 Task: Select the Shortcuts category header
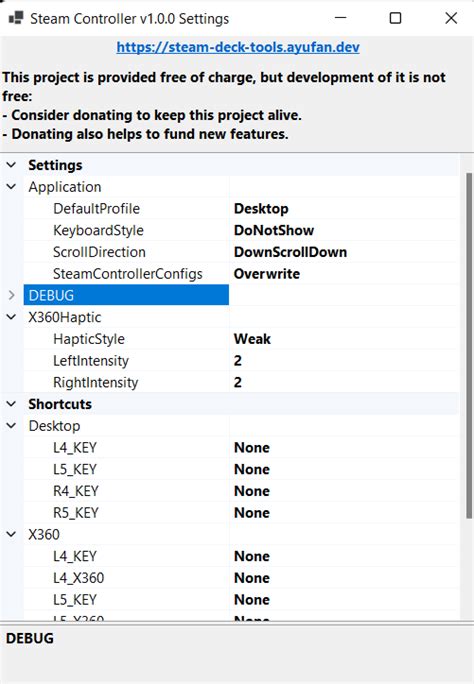pyautogui.click(x=60, y=404)
